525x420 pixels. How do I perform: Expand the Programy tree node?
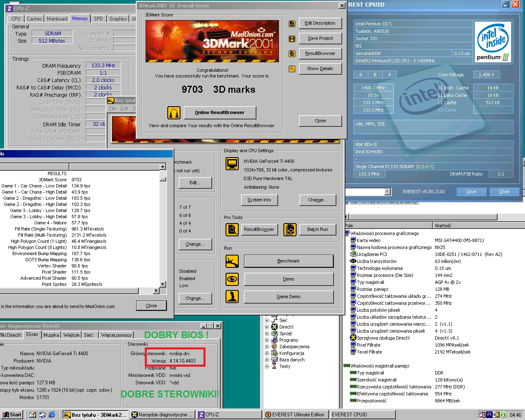coord(267,340)
